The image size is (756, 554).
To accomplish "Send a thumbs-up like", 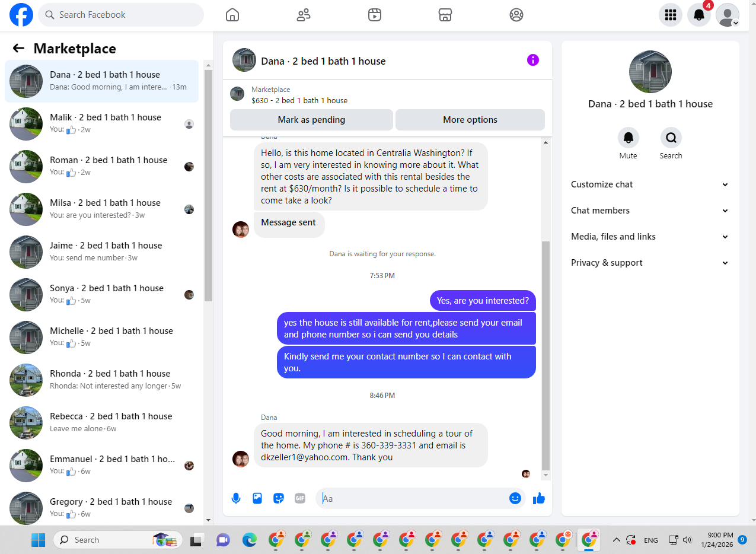I will click(539, 498).
